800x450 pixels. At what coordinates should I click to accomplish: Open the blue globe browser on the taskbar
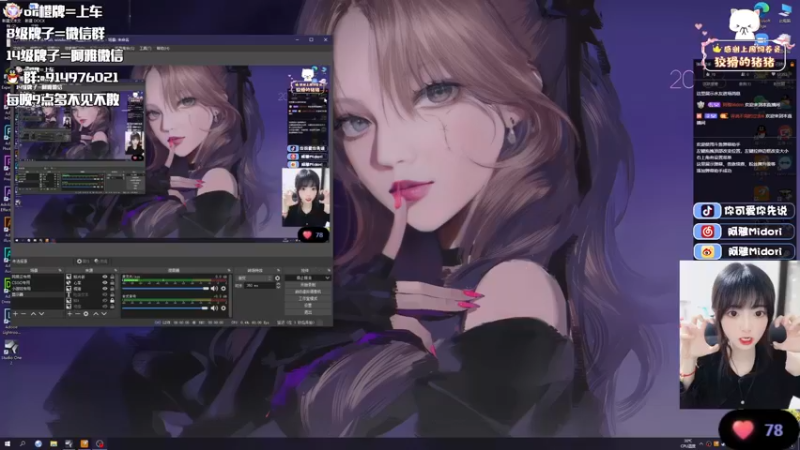click(x=38, y=444)
